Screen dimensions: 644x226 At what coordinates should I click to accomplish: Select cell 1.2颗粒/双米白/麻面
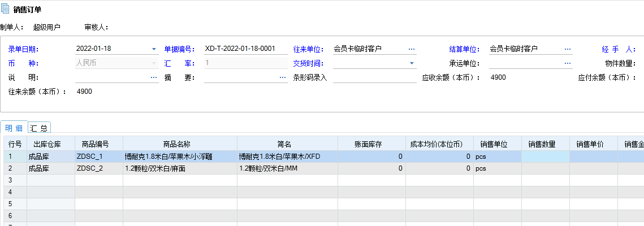click(180, 168)
